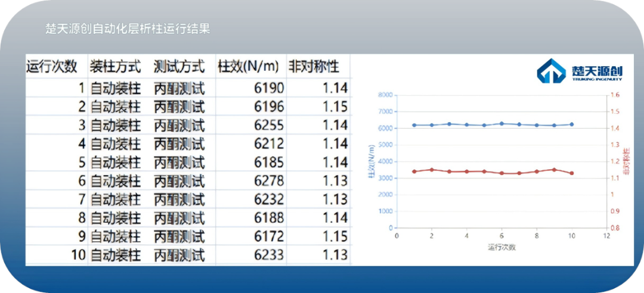Select the cell with value 6278
644x293 pixels.
tap(269, 181)
